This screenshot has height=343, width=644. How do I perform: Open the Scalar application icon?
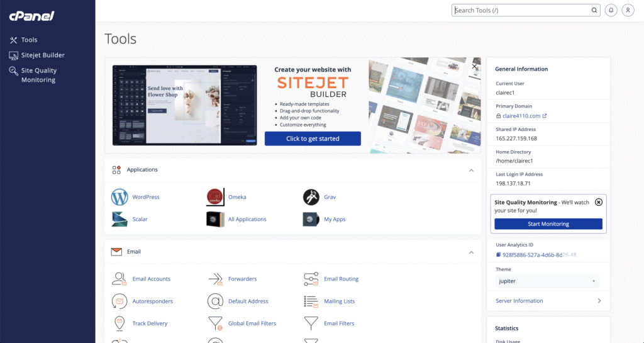(119, 220)
